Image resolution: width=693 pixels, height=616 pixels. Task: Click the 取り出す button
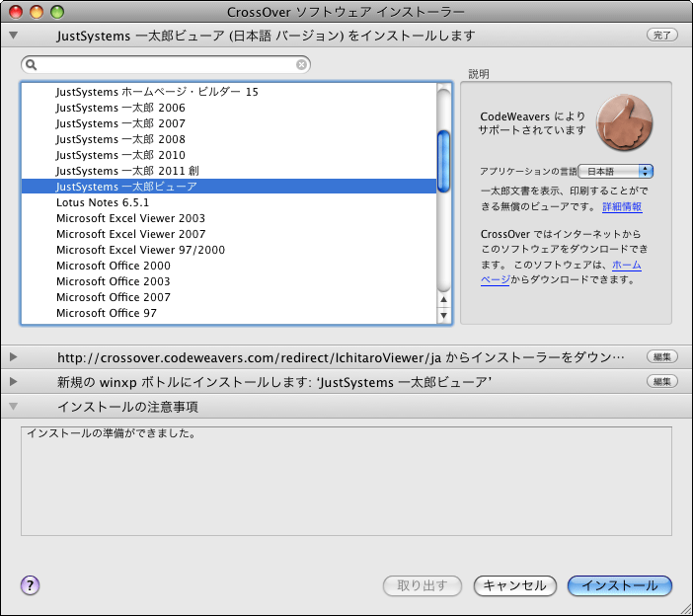click(x=423, y=586)
